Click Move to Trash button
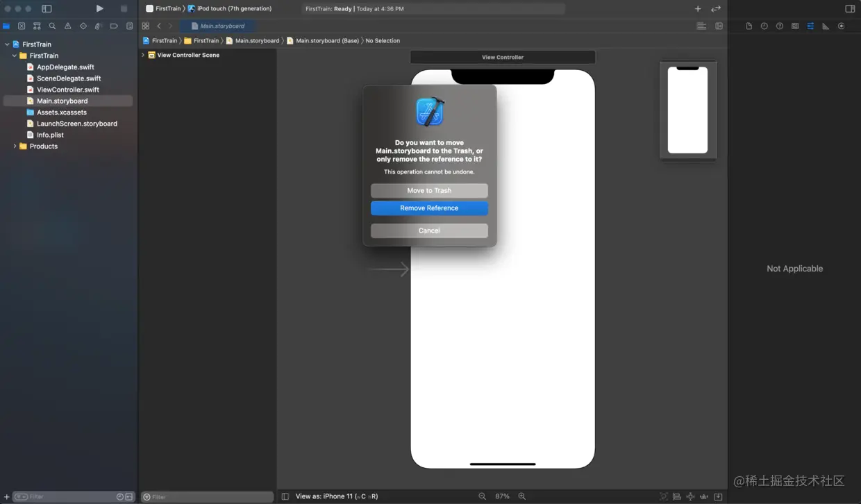This screenshot has width=861, height=504. [x=429, y=190]
